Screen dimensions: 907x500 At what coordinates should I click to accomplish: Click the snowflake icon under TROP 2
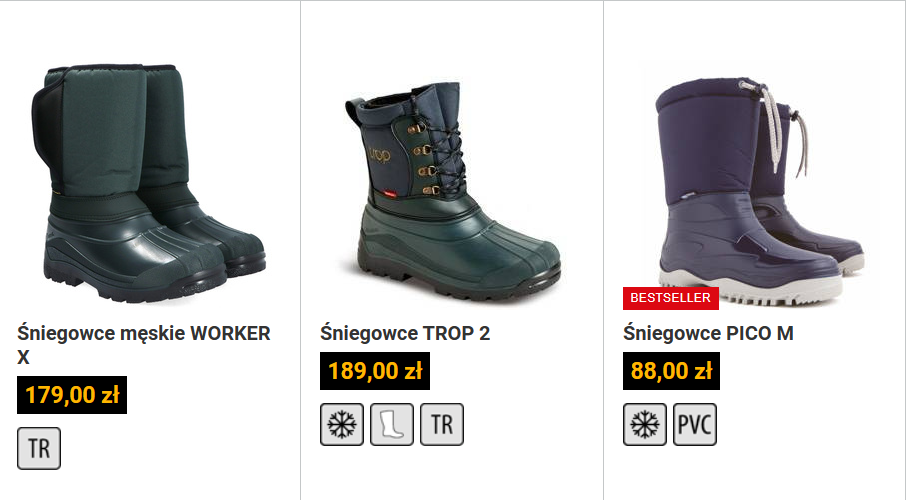(342, 424)
